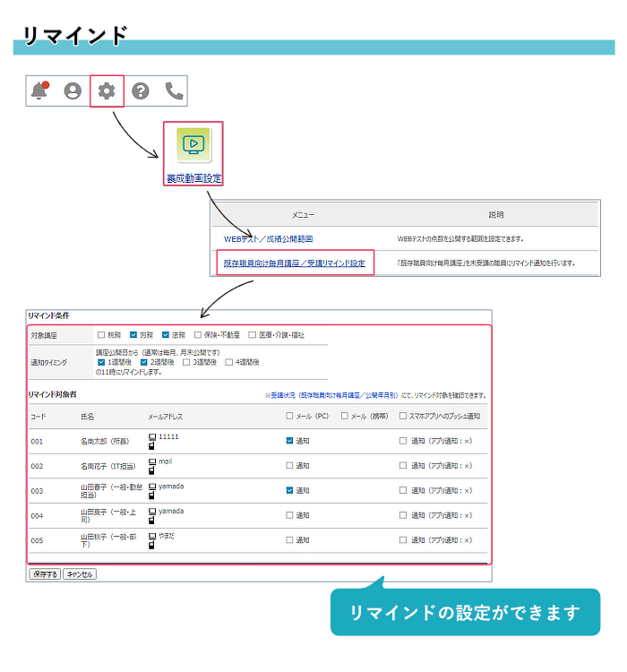Check the 通知 box for user 002

click(x=289, y=466)
